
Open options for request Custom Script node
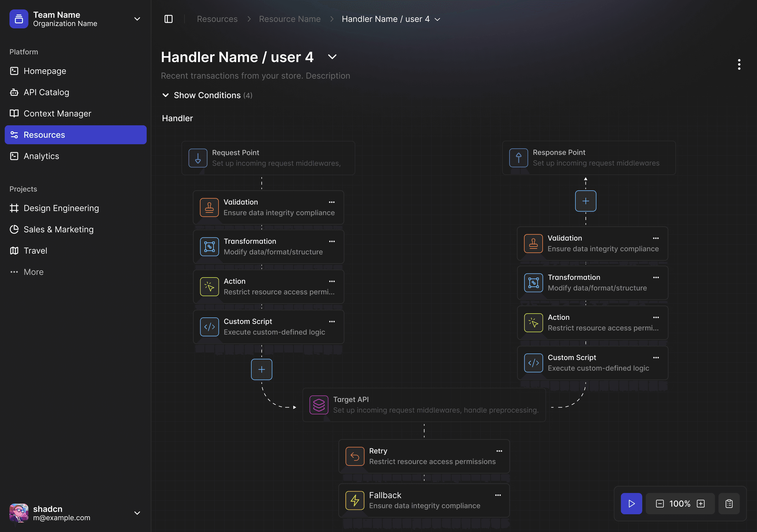pyautogui.click(x=332, y=321)
